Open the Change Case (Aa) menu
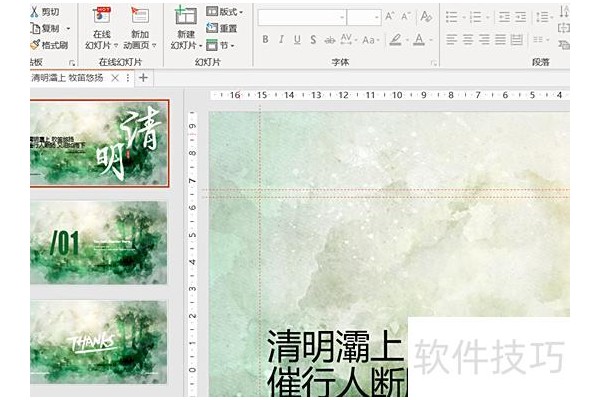Viewport: 600px width, 400px height. pos(370,40)
